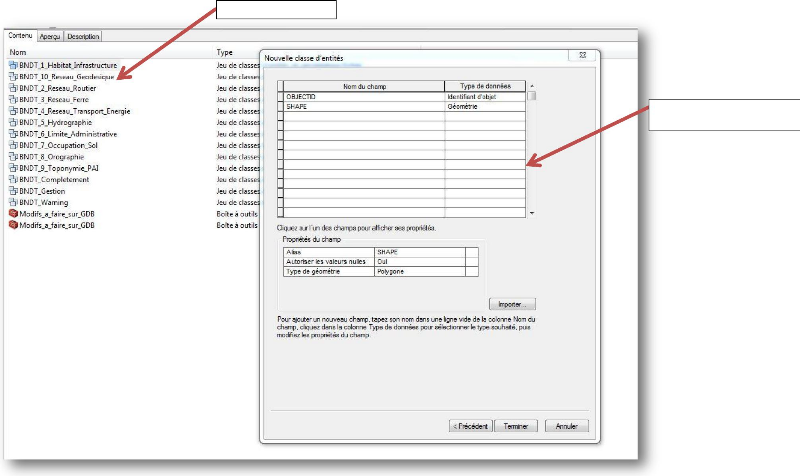
Task: Click the first empty field name cell under SHAPE
Action: [364, 116]
